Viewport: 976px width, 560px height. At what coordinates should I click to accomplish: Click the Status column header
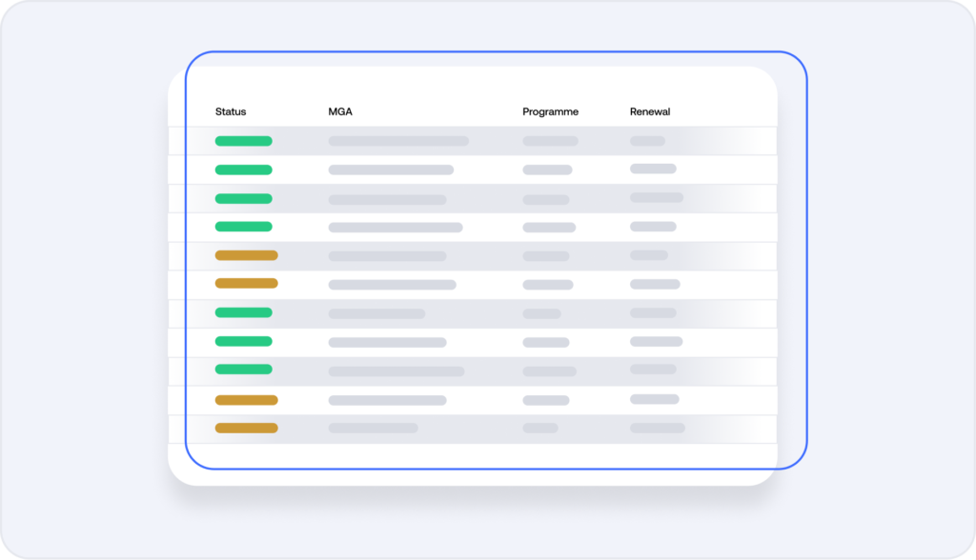click(x=231, y=111)
